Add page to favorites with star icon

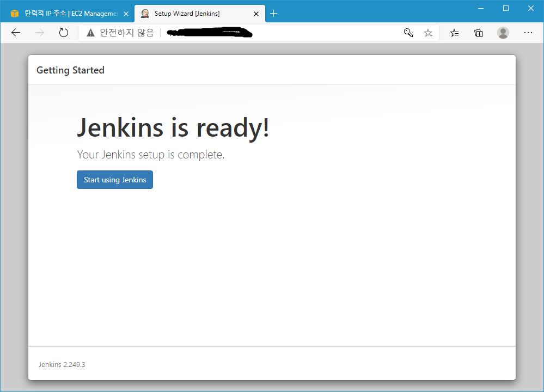[x=428, y=33]
